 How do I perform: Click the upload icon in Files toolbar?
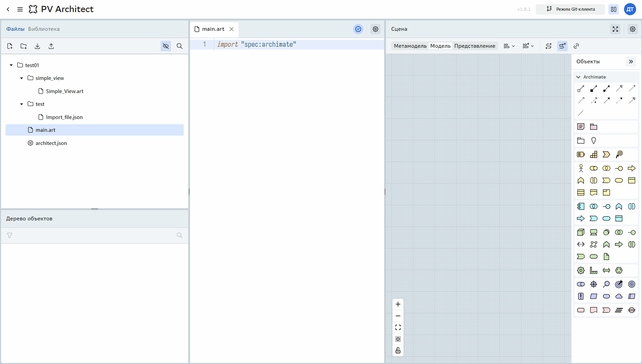[x=51, y=46]
